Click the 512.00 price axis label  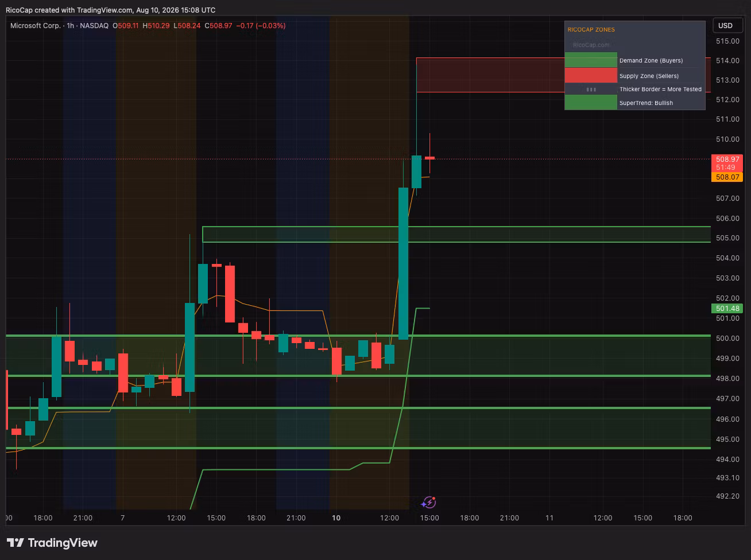coord(727,99)
